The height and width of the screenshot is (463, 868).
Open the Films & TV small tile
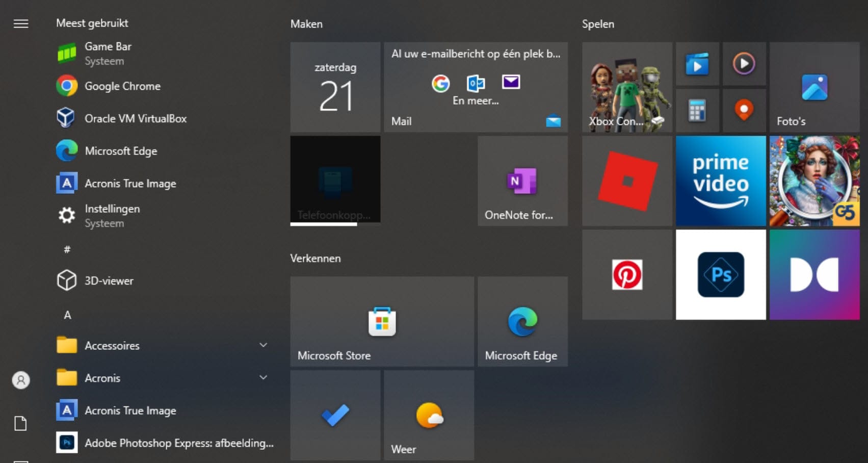(x=697, y=64)
